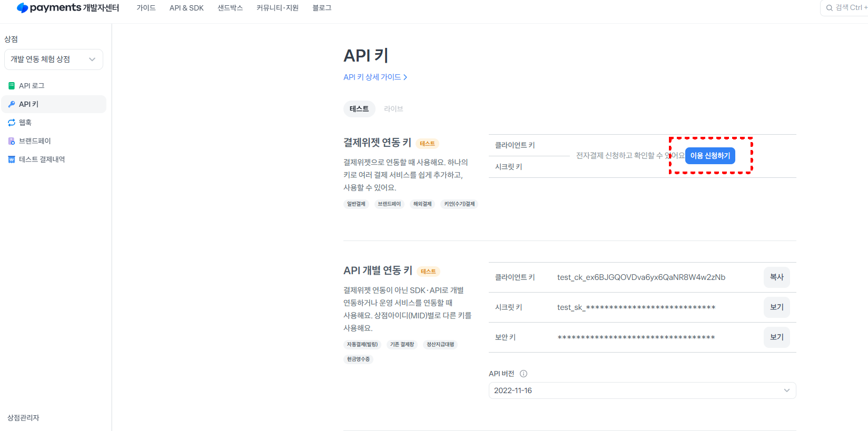The image size is (868, 431).
Task: Click the info icon beside API 버전
Action: (x=524, y=374)
